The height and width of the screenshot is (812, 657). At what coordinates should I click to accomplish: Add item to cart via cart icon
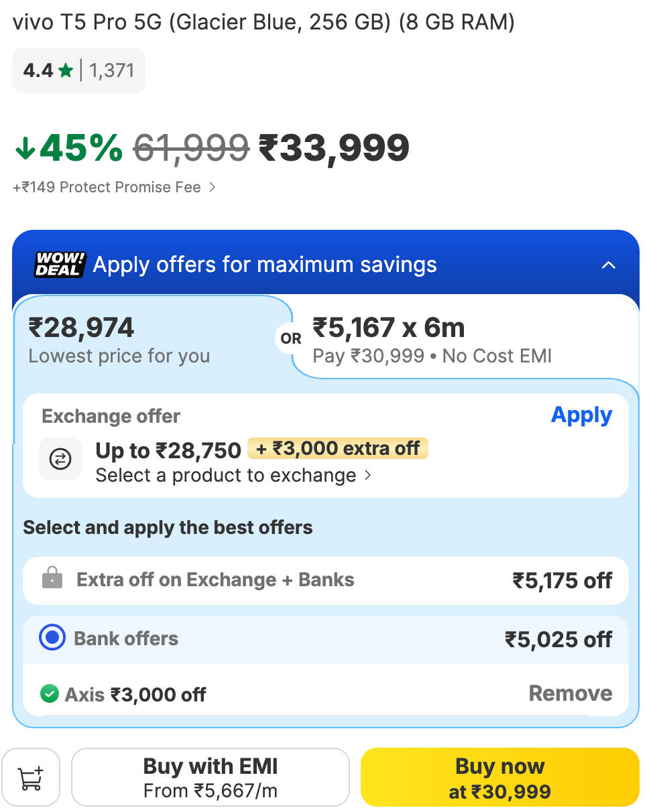click(31, 777)
